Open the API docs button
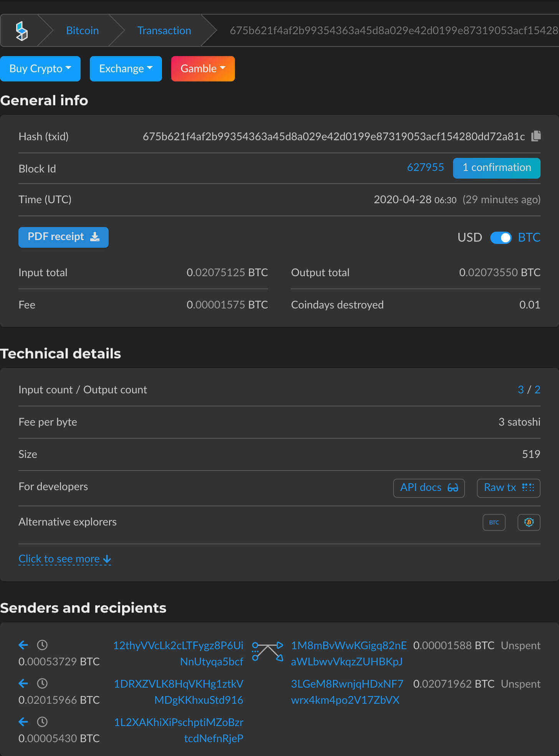 coord(429,488)
